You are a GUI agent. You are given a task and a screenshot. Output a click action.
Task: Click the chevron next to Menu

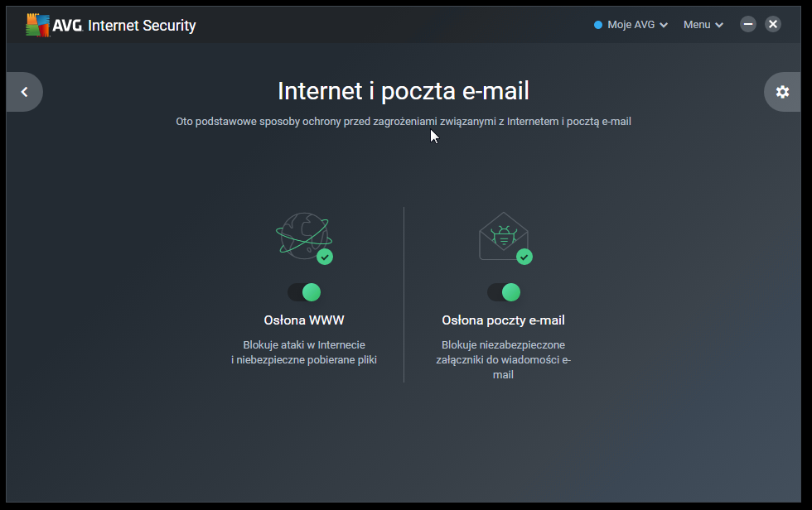(x=719, y=26)
